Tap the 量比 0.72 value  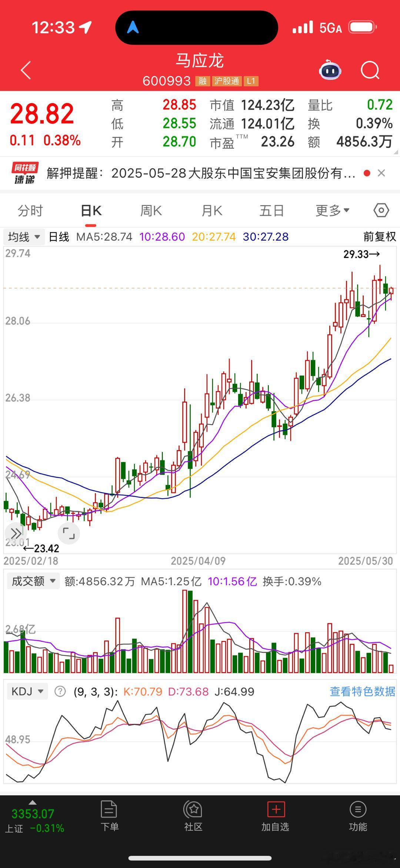tap(380, 105)
